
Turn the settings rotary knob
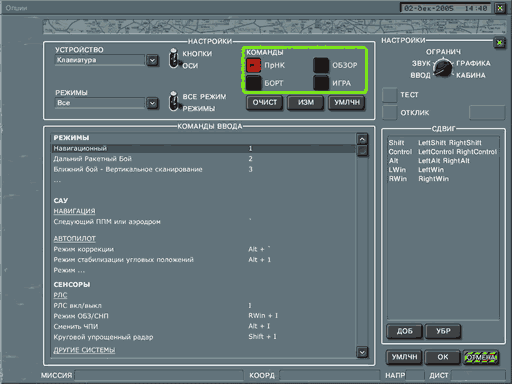tap(443, 68)
